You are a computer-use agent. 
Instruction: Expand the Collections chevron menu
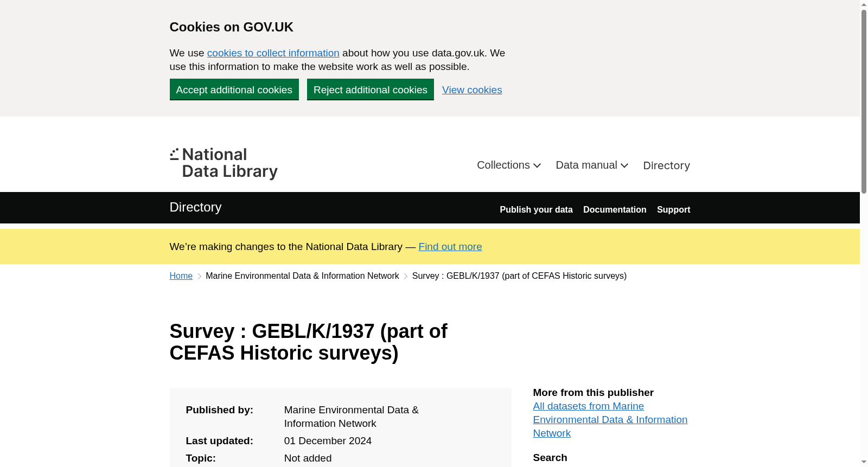(x=509, y=165)
